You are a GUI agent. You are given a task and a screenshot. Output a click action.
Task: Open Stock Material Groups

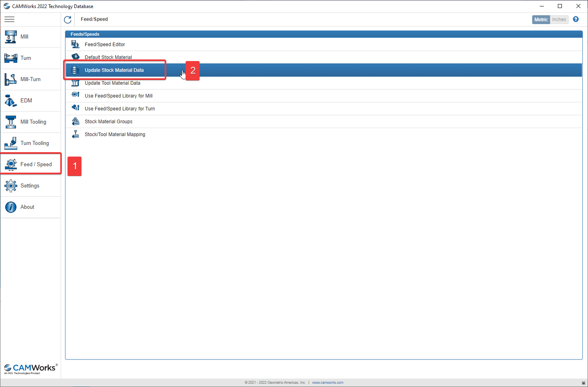324,122
